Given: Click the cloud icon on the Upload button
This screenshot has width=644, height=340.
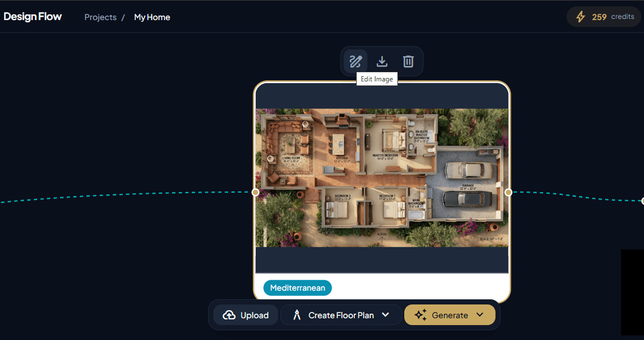Looking at the screenshot, I should coord(229,315).
